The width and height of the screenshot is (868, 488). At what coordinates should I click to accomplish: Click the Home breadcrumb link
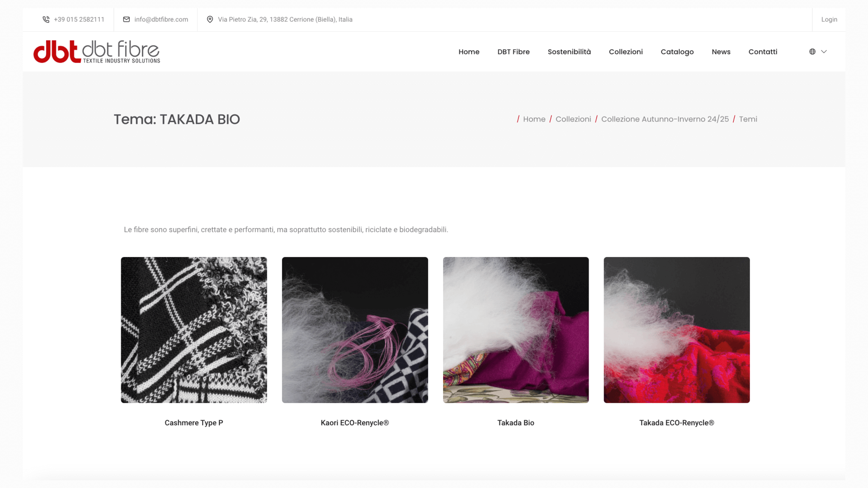(x=534, y=119)
